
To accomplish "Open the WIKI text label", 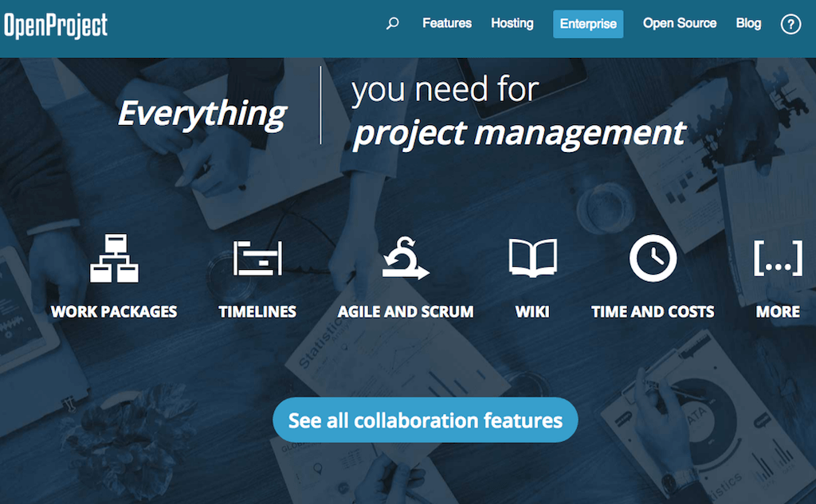I will coord(532,312).
